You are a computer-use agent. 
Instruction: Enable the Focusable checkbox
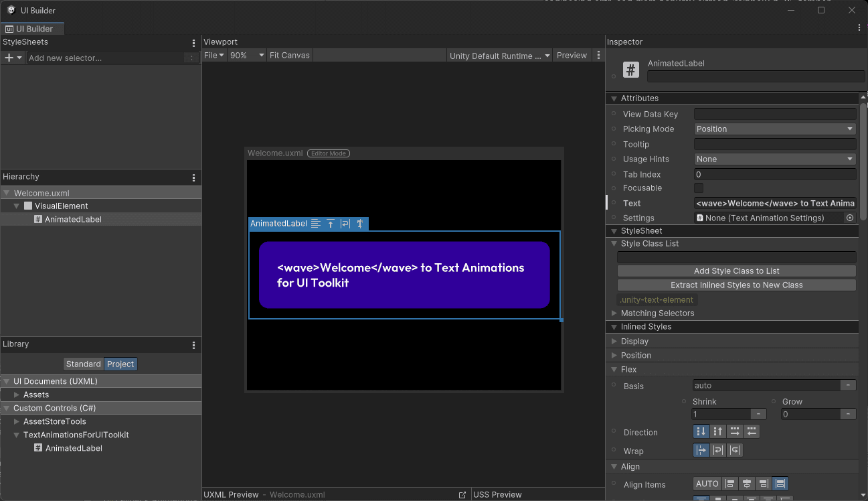(698, 188)
